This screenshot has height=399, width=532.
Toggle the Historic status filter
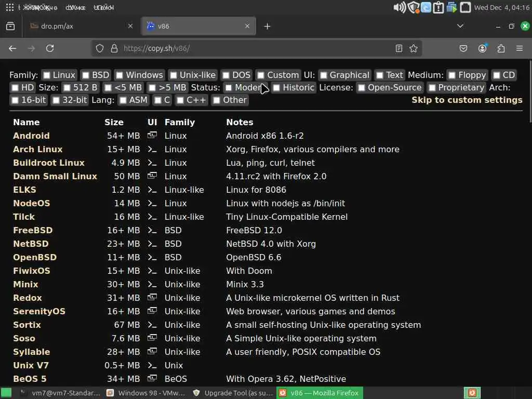(x=277, y=87)
